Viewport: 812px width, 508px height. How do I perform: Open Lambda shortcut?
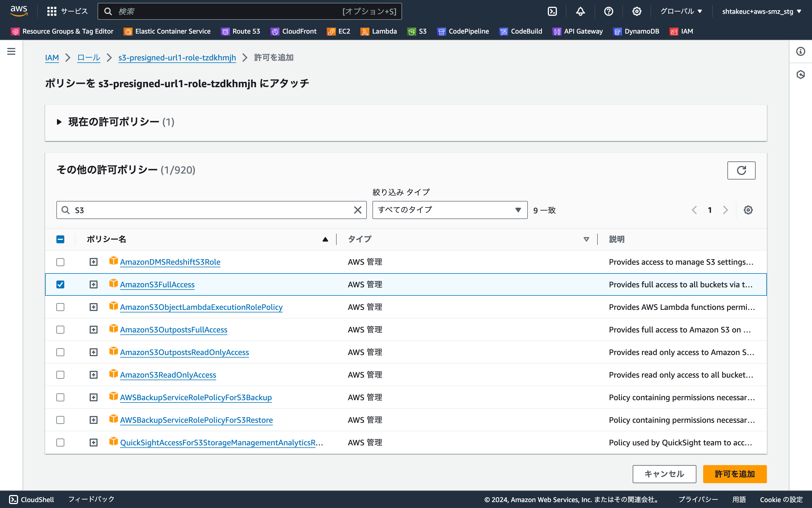coord(379,31)
